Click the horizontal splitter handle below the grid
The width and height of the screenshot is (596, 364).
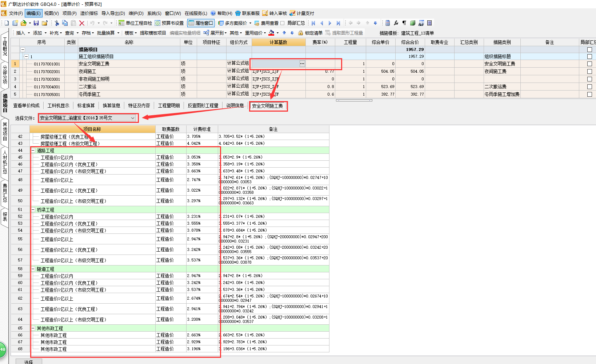coord(354,100)
